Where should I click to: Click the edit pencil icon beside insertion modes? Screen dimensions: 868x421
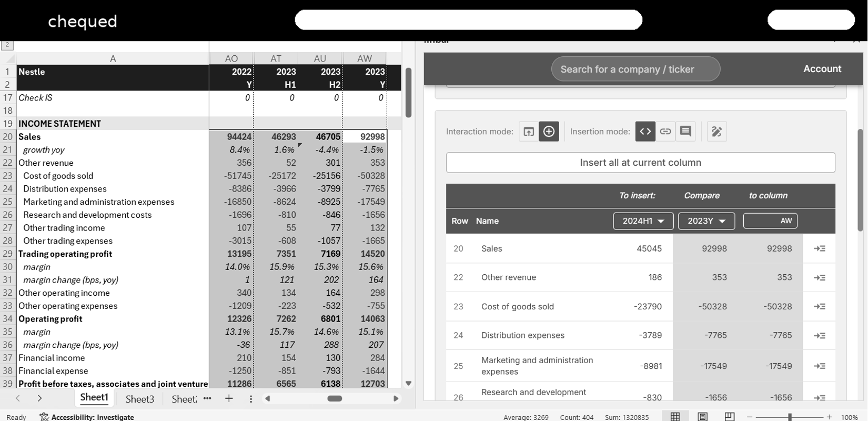click(716, 132)
